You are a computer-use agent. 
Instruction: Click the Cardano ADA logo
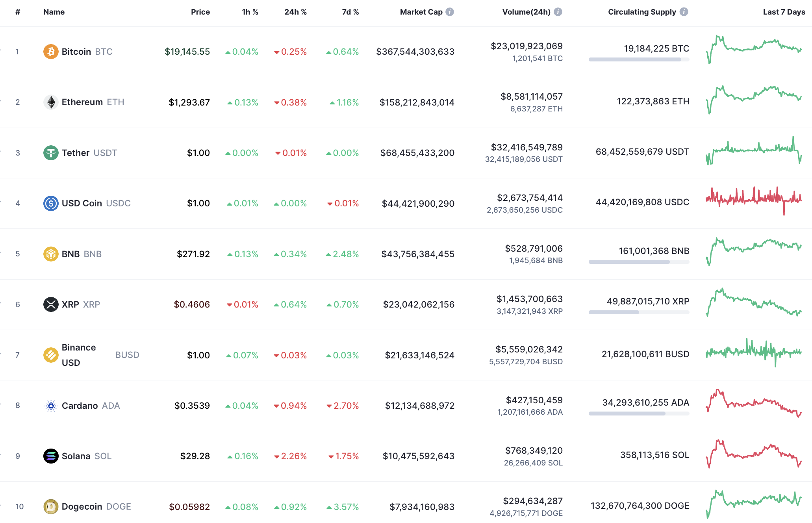pos(50,405)
